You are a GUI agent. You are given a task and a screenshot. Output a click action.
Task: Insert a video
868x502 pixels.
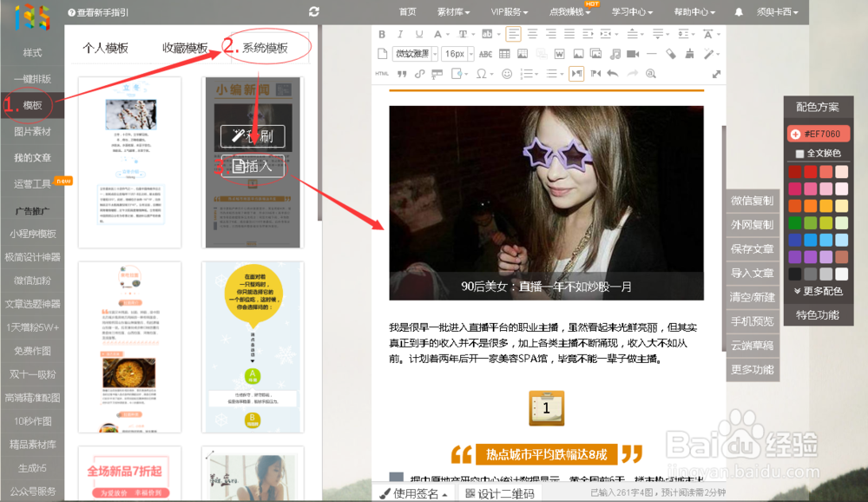point(633,54)
